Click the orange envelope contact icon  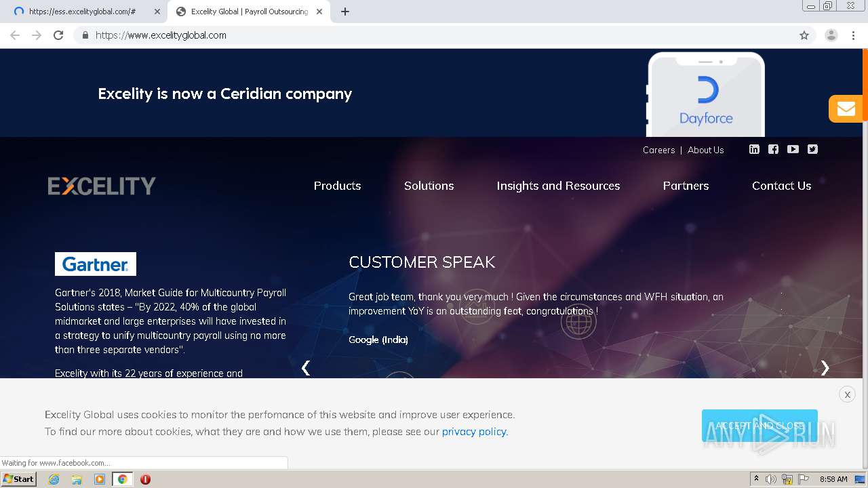[x=846, y=108]
